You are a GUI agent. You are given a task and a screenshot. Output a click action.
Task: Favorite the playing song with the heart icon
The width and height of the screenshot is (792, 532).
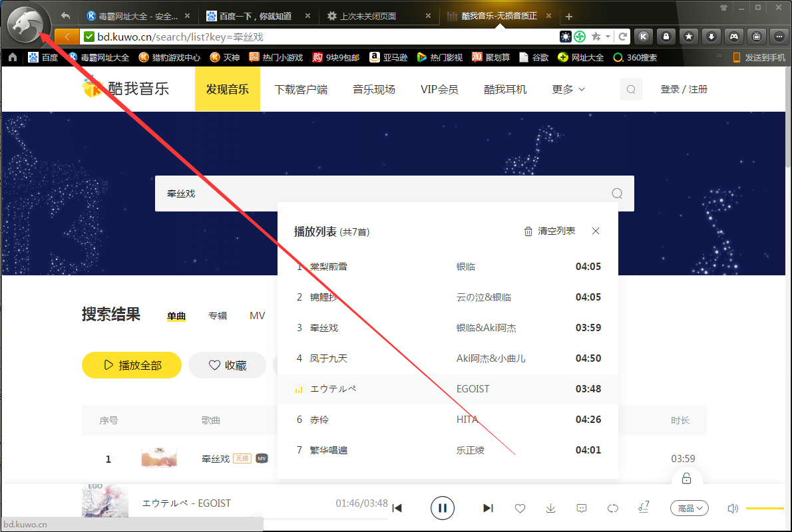pyautogui.click(x=520, y=507)
